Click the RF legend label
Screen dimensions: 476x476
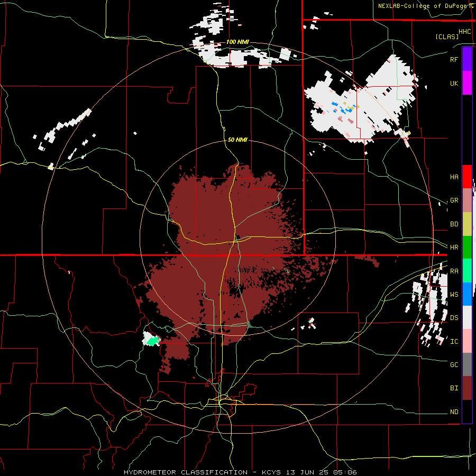pyautogui.click(x=454, y=59)
